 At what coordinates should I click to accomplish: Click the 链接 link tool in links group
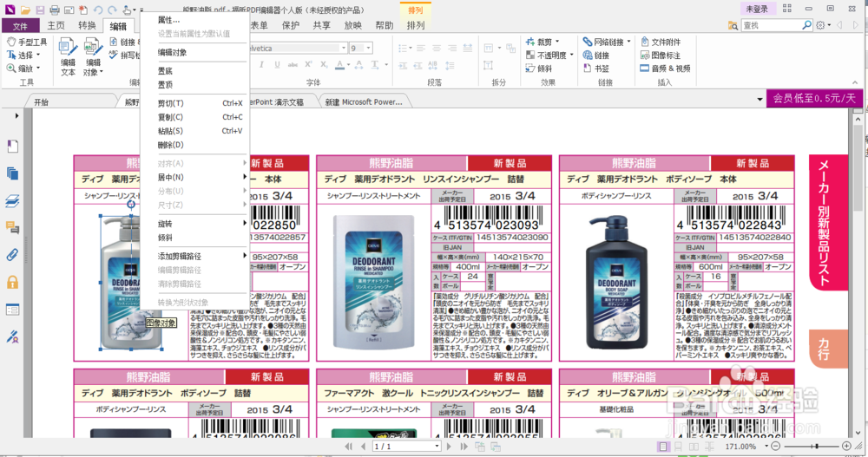click(x=596, y=55)
